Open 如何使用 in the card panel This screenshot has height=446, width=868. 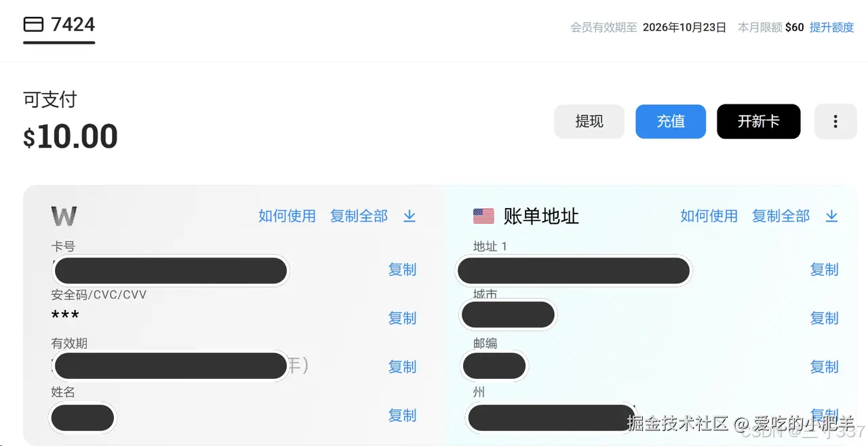[x=287, y=216]
